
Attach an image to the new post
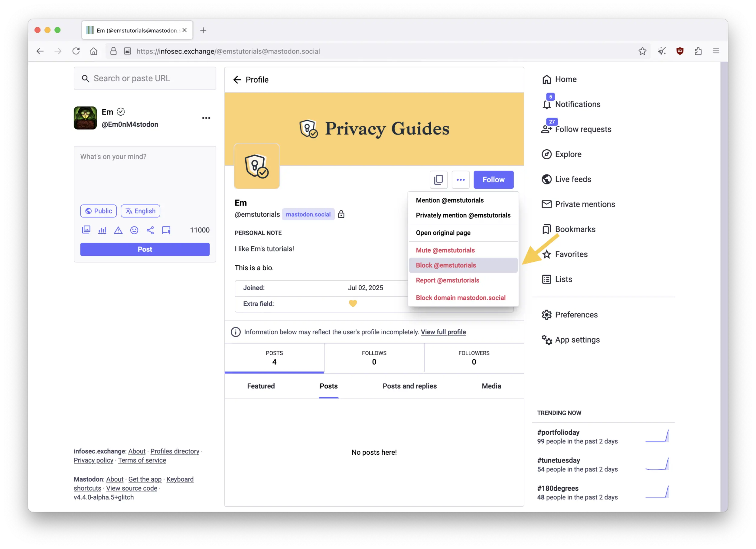86,230
